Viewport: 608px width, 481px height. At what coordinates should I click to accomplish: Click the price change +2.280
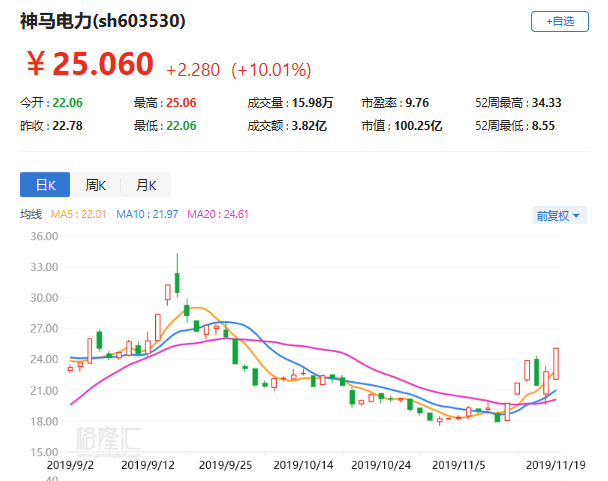click(193, 70)
